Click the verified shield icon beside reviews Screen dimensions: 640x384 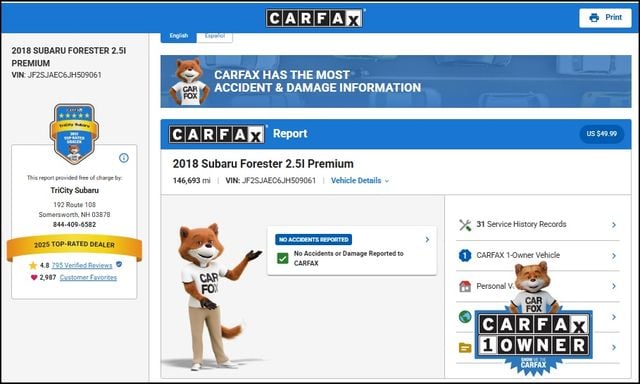click(x=119, y=264)
